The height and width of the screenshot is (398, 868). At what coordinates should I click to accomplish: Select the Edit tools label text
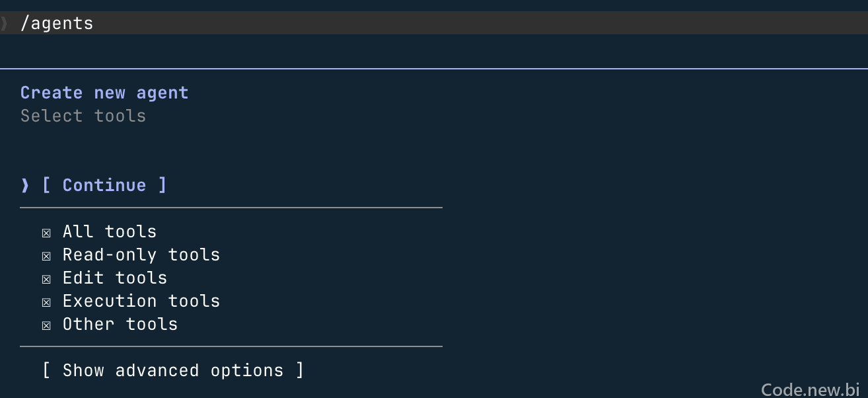115,278
